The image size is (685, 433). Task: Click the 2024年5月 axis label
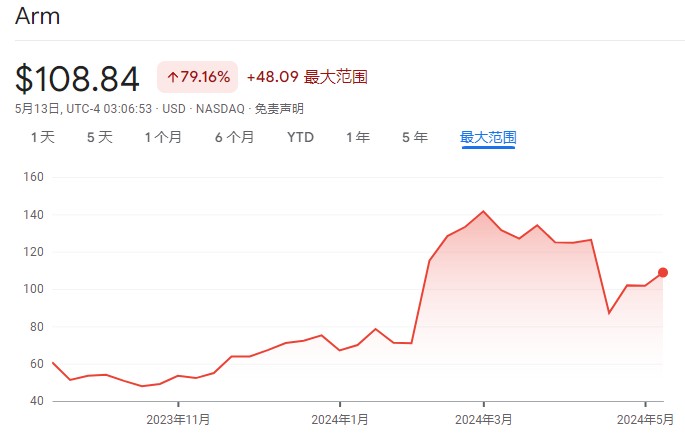click(645, 420)
